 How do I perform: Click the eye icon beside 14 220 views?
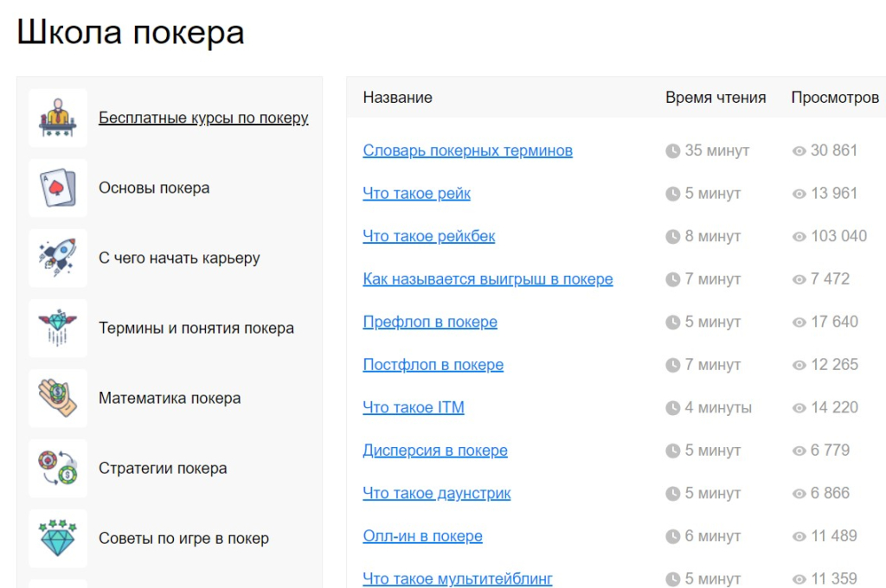[x=799, y=408]
